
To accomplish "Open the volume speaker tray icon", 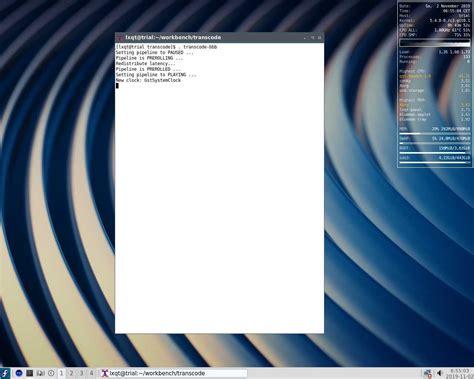I will pos(439,373).
